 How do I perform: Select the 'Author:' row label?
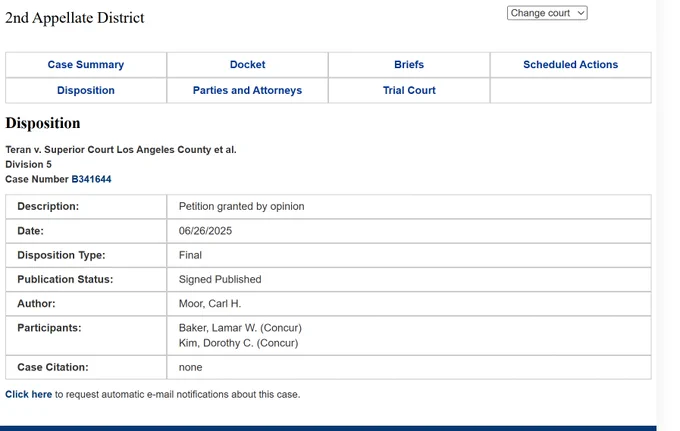point(36,304)
